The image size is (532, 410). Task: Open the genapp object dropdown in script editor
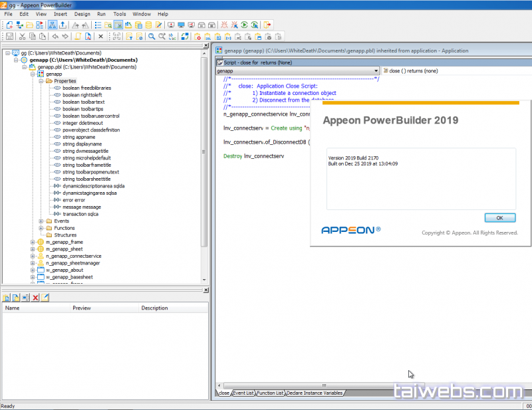click(376, 70)
